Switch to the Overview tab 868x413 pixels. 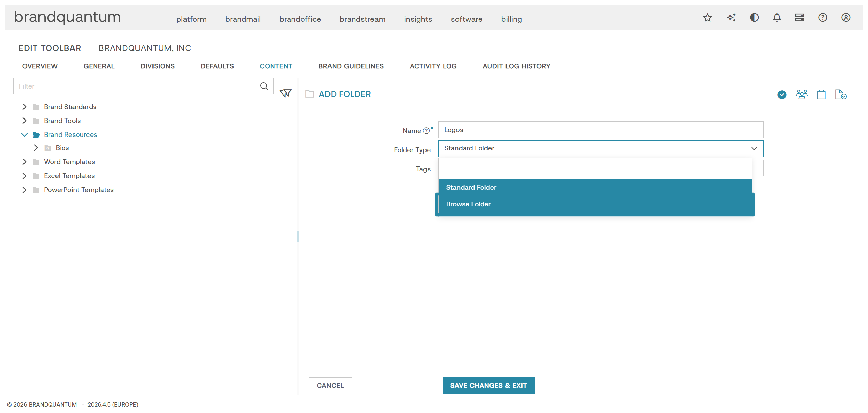(40, 66)
